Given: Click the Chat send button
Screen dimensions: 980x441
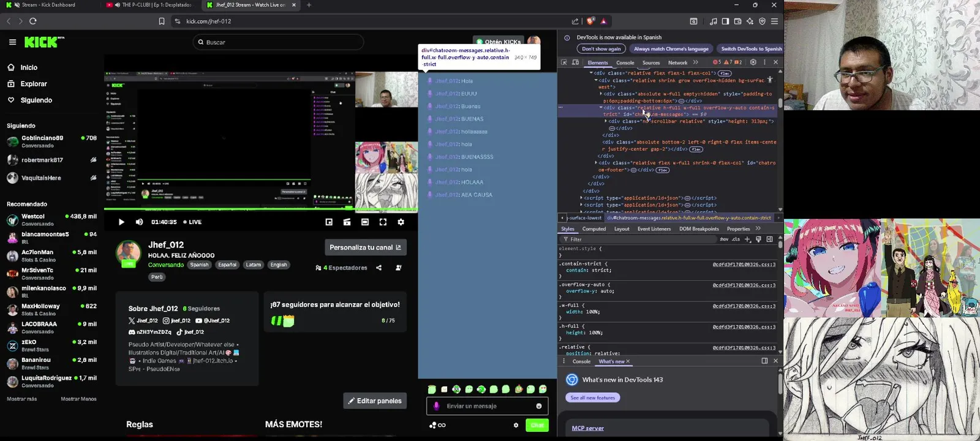Looking at the screenshot, I should 537,425.
